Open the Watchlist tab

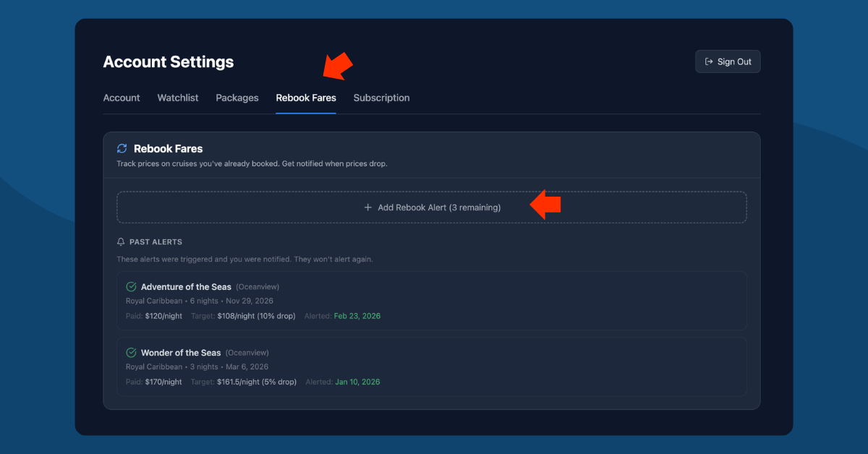point(178,98)
